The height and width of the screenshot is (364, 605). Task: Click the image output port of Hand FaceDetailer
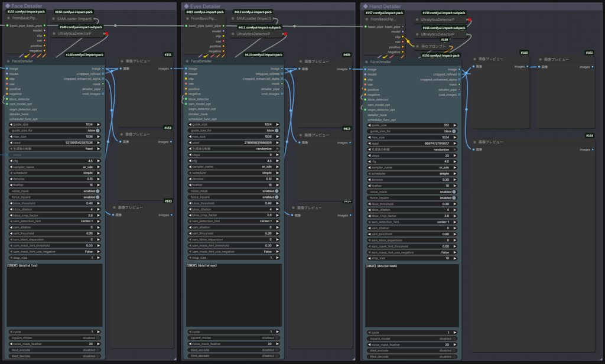click(459, 70)
